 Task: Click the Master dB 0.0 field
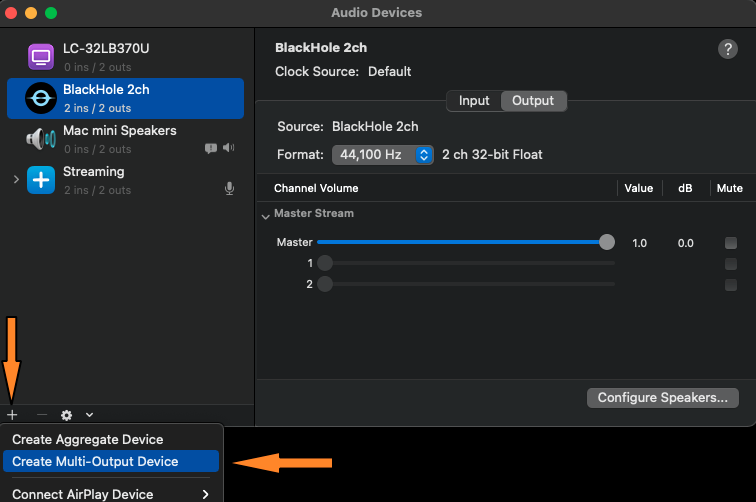pos(686,243)
